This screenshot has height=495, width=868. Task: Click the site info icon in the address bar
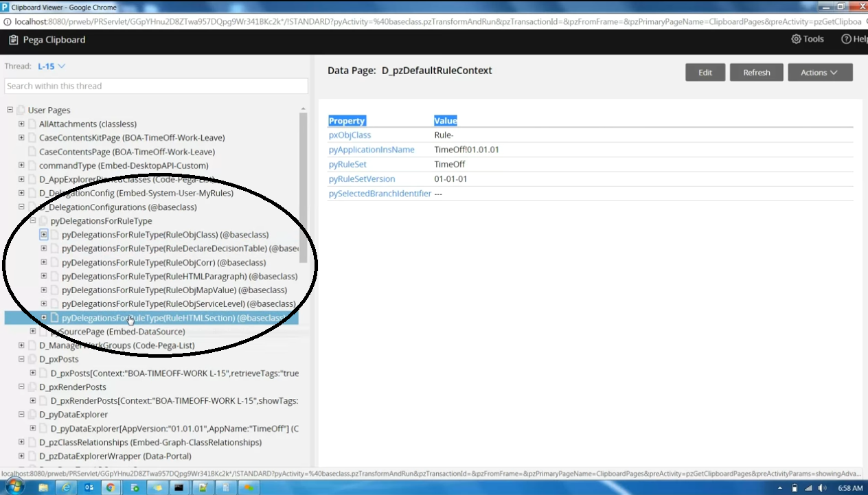click(6, 21)
